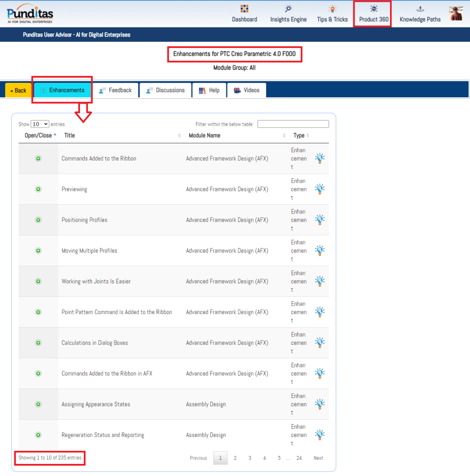470x476 pixels.
Task: Expand the Regeneration Status and Reporting row
Action: pos(38,435)
